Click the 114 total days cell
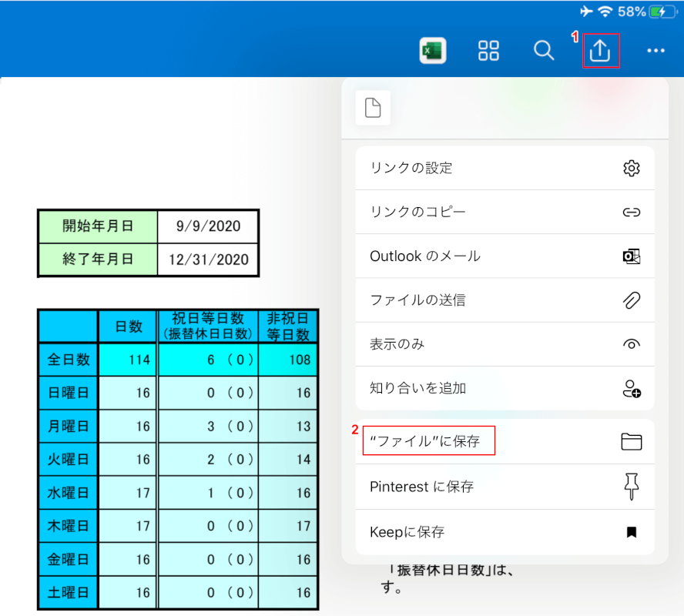This screenshot has width=684, height=616. (x=128, y=360)
